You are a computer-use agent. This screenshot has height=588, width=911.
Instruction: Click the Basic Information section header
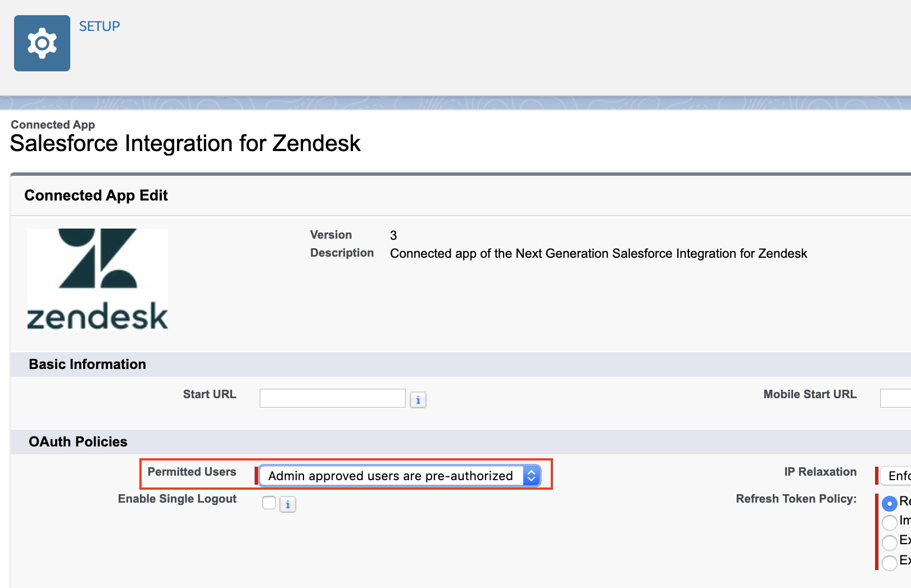click(87, 364)
